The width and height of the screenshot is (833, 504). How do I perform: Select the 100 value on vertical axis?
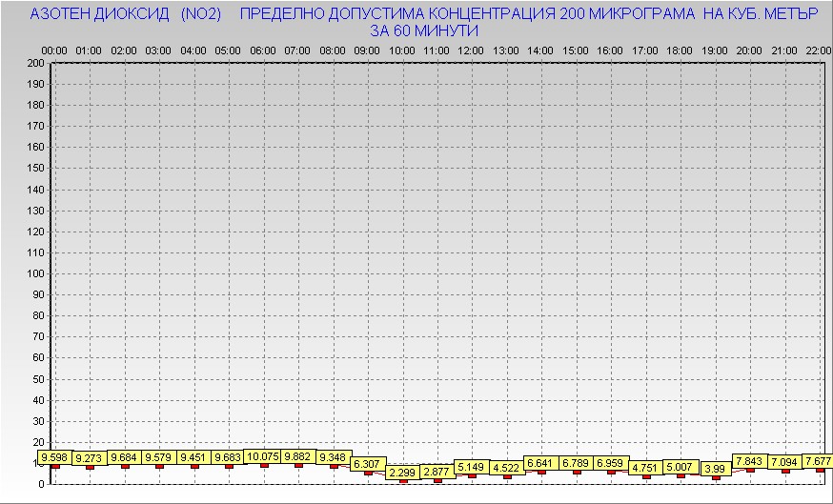[x=35, y=273]
